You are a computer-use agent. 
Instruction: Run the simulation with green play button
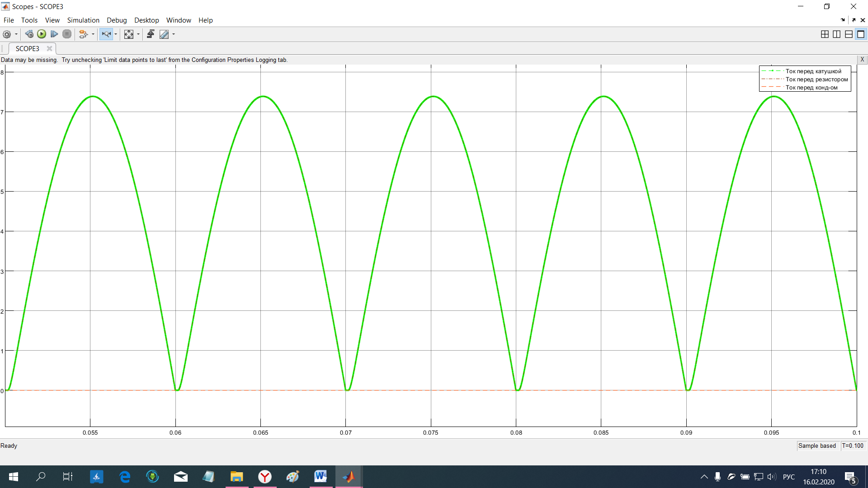(42, 34)
